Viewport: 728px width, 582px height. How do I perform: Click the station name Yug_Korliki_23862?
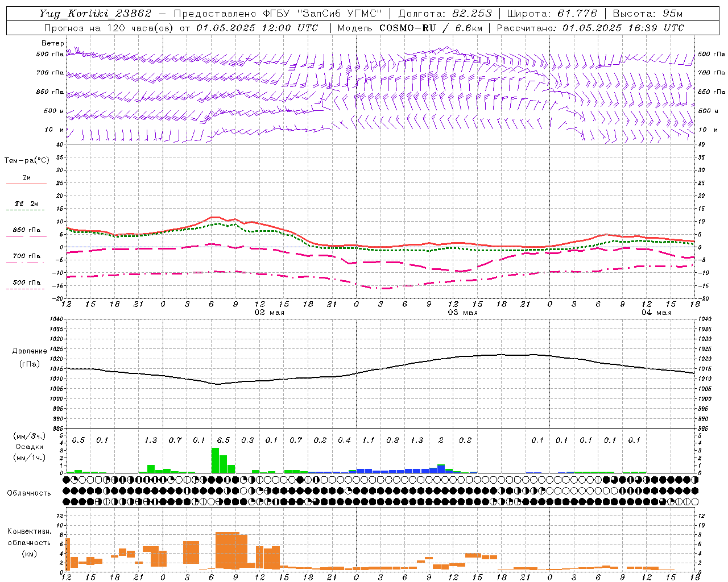tap(96, 14)
